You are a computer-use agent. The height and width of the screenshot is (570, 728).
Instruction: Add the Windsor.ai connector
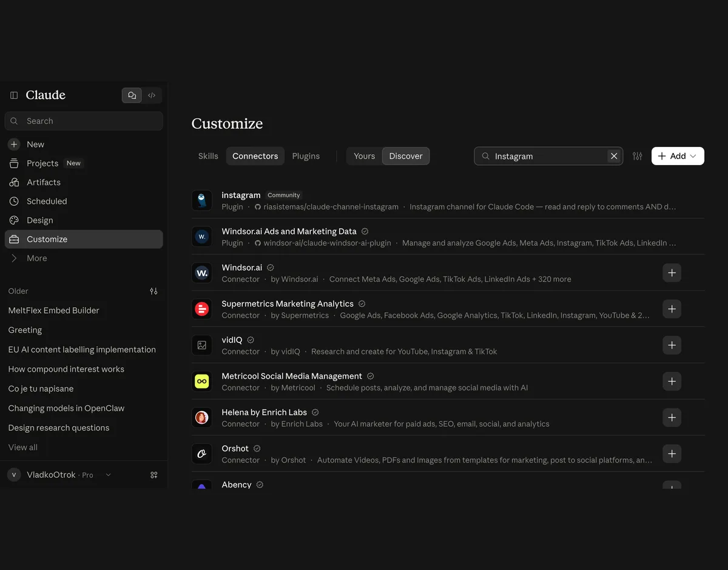[672, 273]
